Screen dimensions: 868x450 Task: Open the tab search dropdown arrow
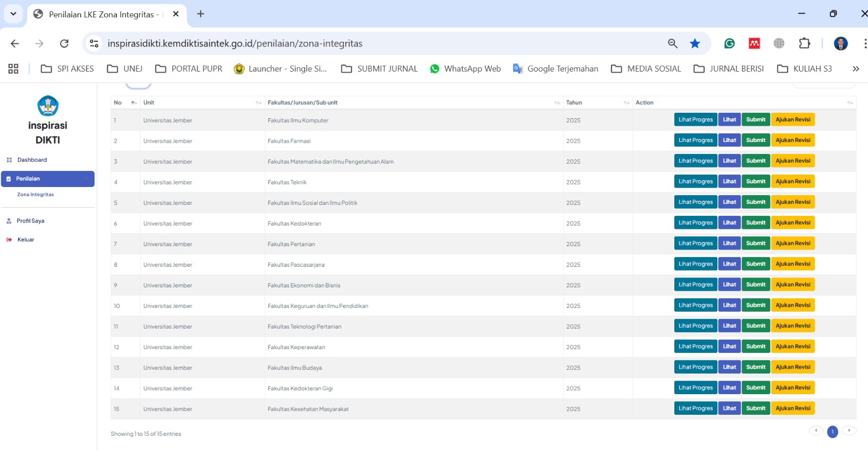click(x=13, y=14)
